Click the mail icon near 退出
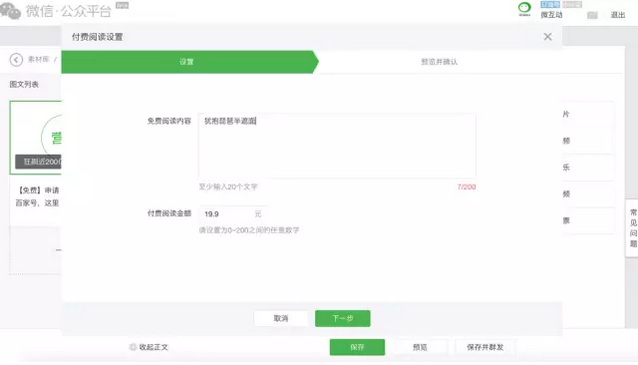 click(x=592, y=15)
